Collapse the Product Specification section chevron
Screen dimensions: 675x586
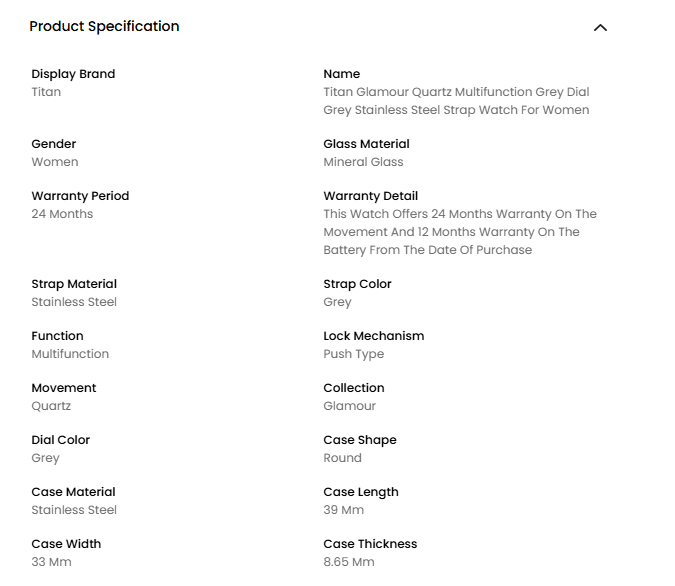tap(600, 28)
